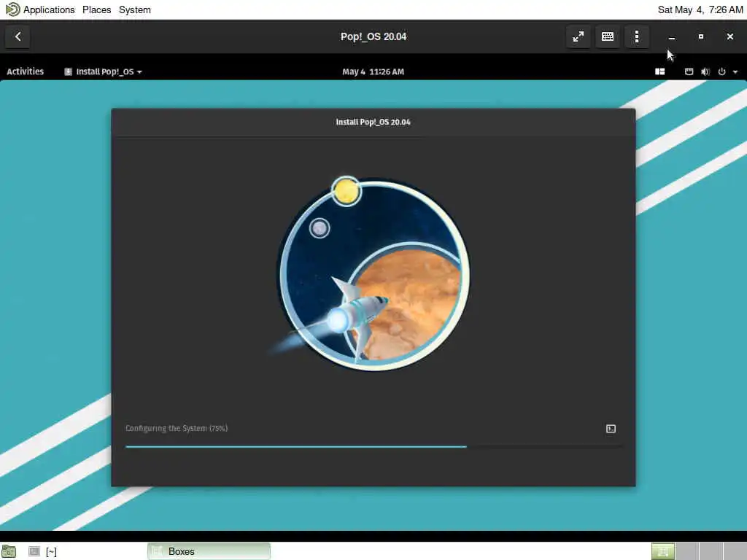Minimize the Boxes window
This screenshot has width=747, height=560.
coord(672,36)
